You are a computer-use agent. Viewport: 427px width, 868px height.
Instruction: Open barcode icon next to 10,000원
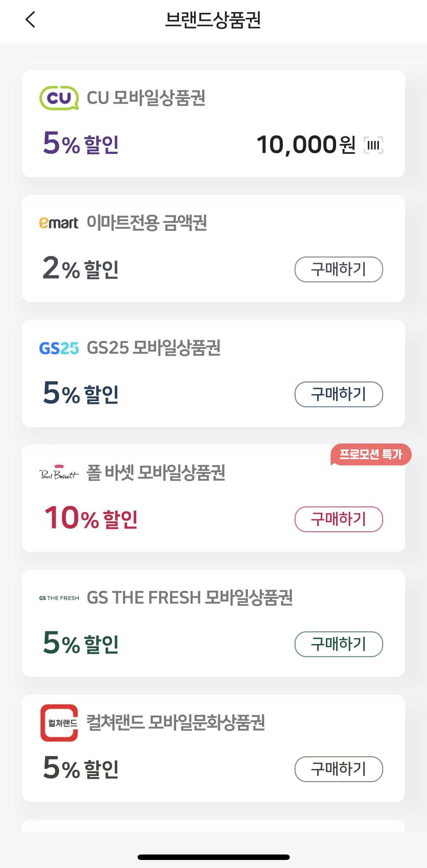(373, 145)
